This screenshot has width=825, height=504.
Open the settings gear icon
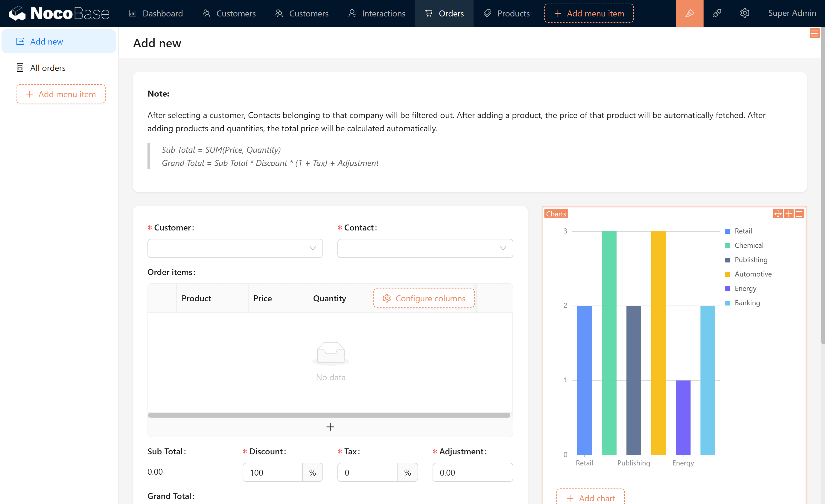click(x=744, y=13)
